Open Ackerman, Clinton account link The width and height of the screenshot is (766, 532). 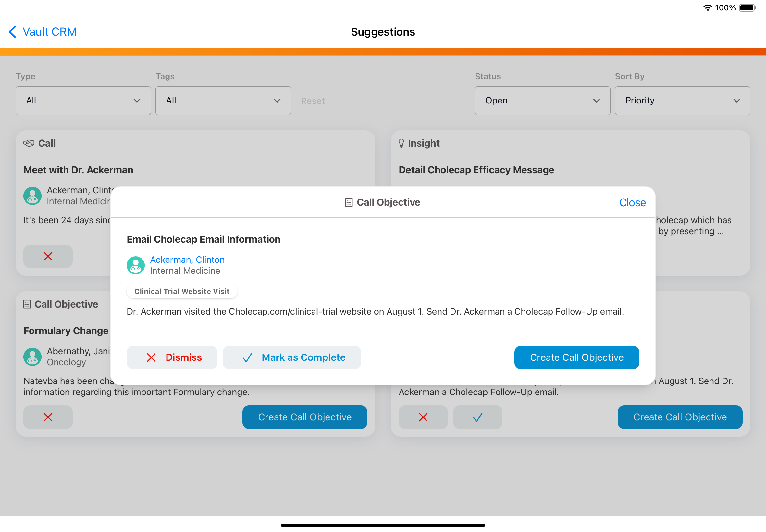tap(187, 260)
